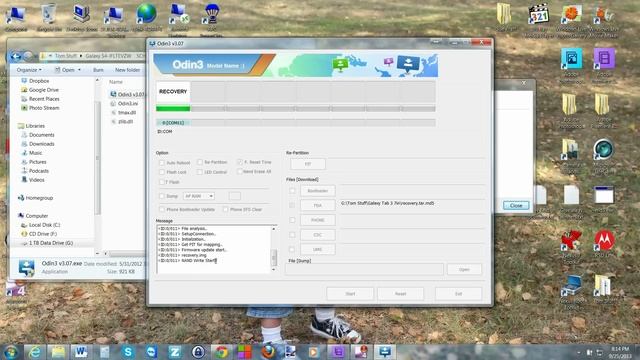Toggle the T Flash checkbox
The image size is (640, 360).
click(162, 182)
